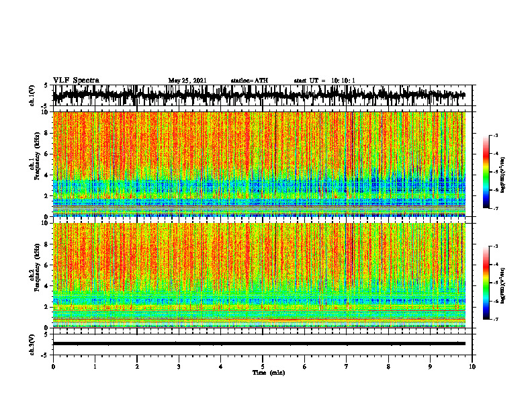This screenshot has width=532, height=411.
Task: Click '-3' on the ch.2 color bar
Action: coord(495,246)
